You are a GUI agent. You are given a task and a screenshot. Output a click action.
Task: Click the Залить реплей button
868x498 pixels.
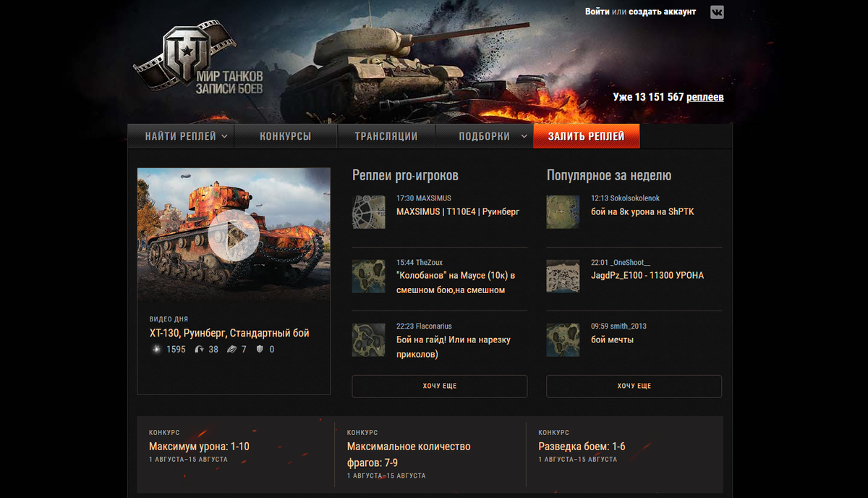coord(586,136)
